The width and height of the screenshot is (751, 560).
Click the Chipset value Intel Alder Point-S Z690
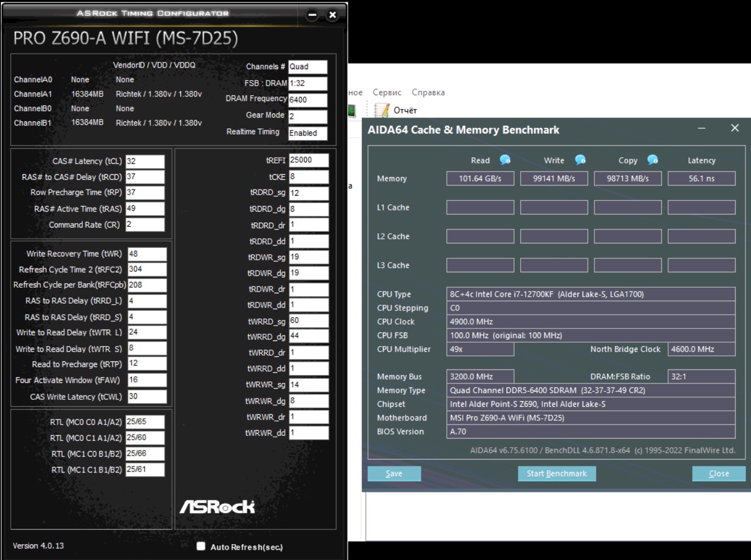point(590,404)
